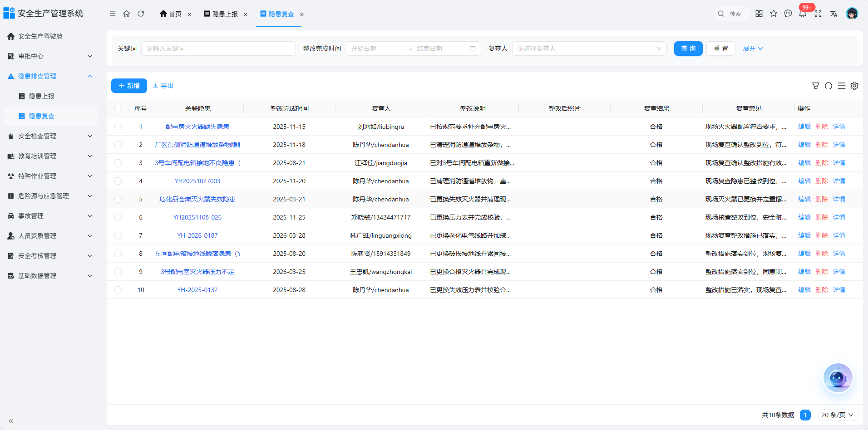Open the 配电房灭火器缺失隐患 link
Viewport: 868px width, 430px height.
point(197,127)
